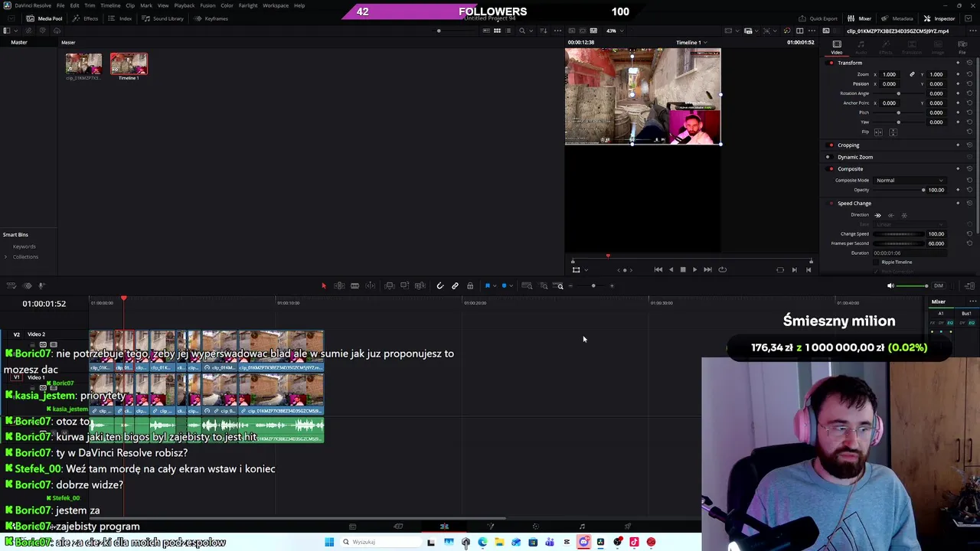This screenshot has width=980, height=551.
Task: Open the Edit Index panel
Action: (x=121, y=18)
